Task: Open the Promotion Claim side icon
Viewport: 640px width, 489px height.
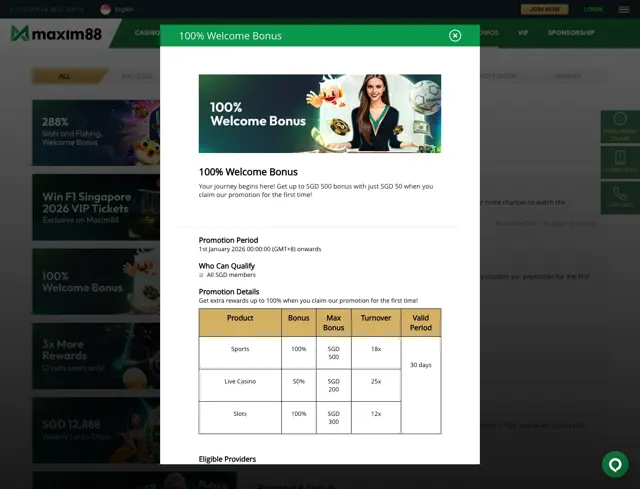Action: (620, 127)
